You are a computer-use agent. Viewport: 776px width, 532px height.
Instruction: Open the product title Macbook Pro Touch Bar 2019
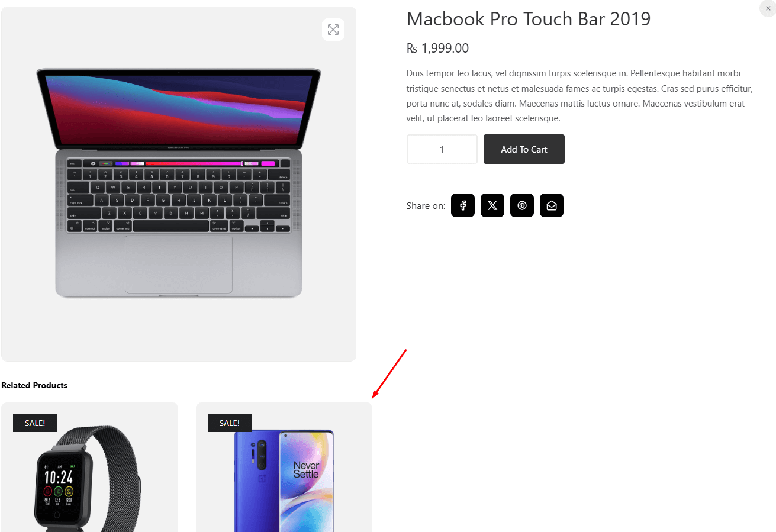528,19
